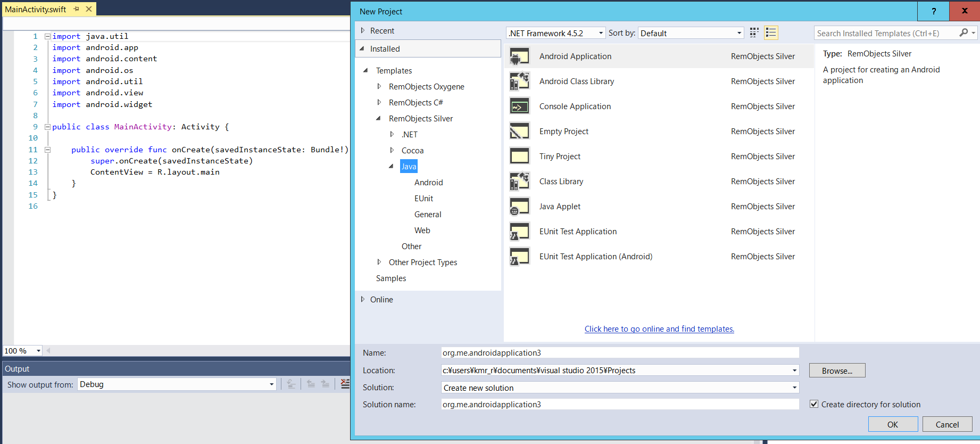Open the Show output from dropdown

[271, 384]
